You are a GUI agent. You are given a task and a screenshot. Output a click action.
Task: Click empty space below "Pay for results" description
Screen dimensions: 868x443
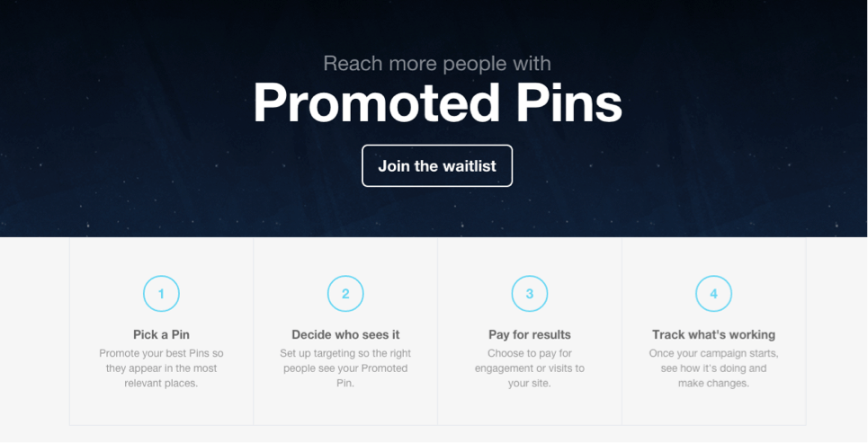coord(530,407)
